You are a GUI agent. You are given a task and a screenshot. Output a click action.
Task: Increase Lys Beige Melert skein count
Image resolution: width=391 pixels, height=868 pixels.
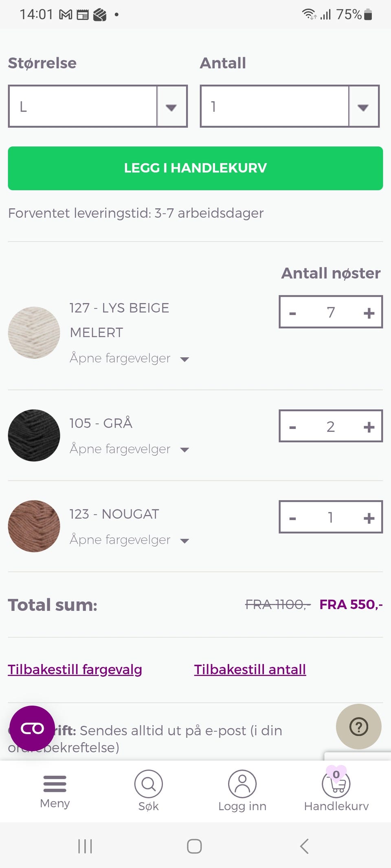pyautogui.click(x=369, y=313)
